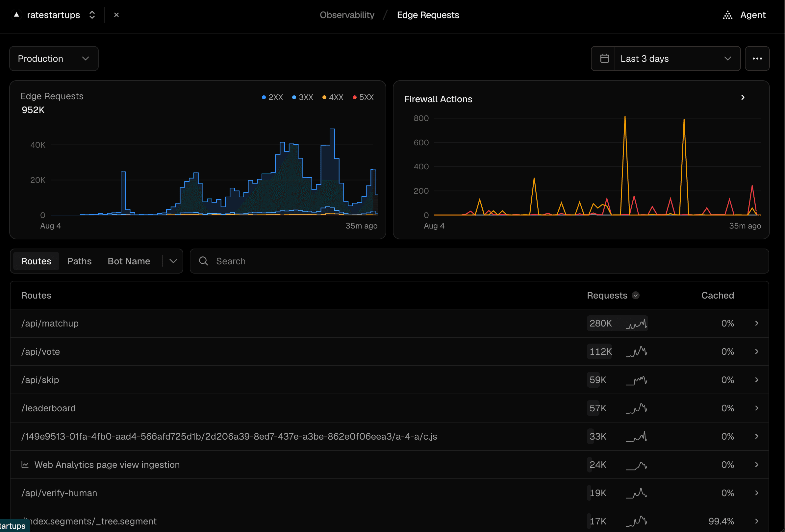This screenshot has width=785, height=532.
Task: Expand the /api/matchup row chevron
Action: point(757,324)
